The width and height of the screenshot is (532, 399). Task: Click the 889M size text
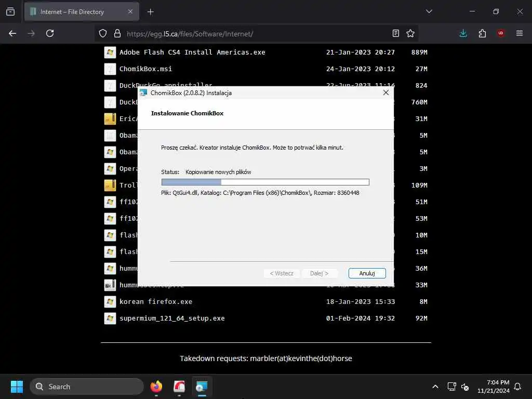419,52
